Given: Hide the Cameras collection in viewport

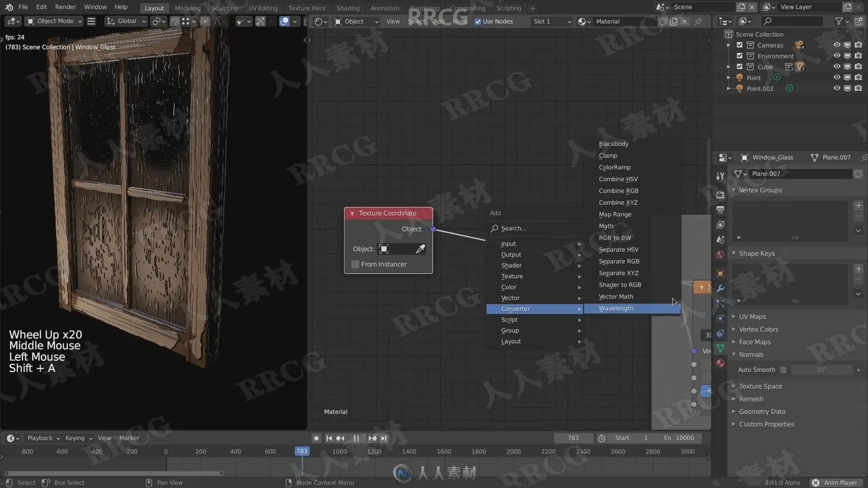Looking at the screenshot, I should coord(837,45).
